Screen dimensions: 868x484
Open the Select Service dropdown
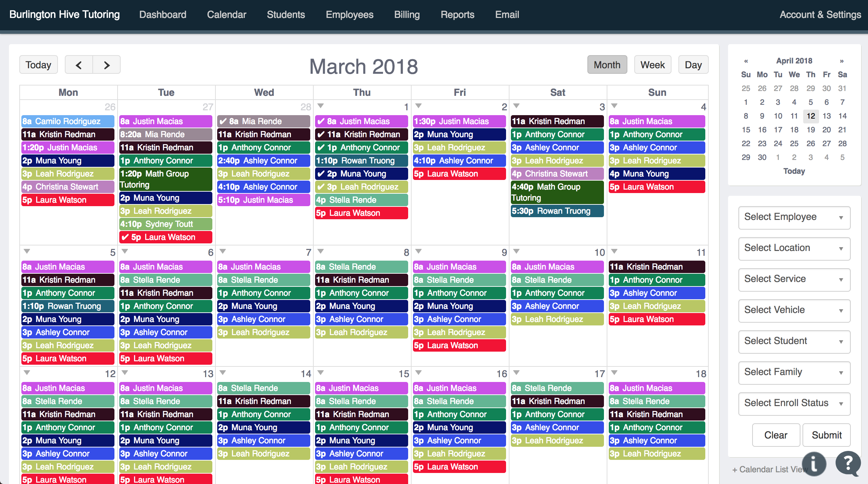point(794,280)
